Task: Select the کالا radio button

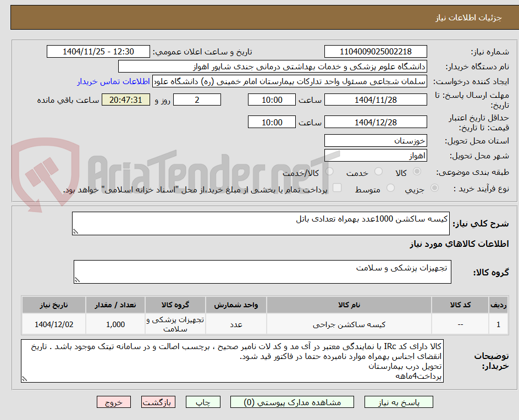Action: point(417,172)
